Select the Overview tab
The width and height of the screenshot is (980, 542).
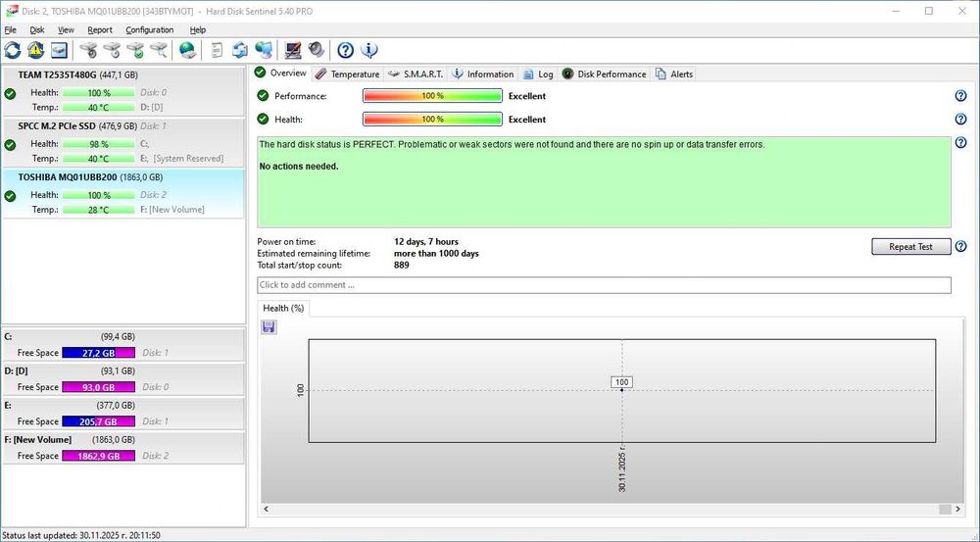click(280, 74)
